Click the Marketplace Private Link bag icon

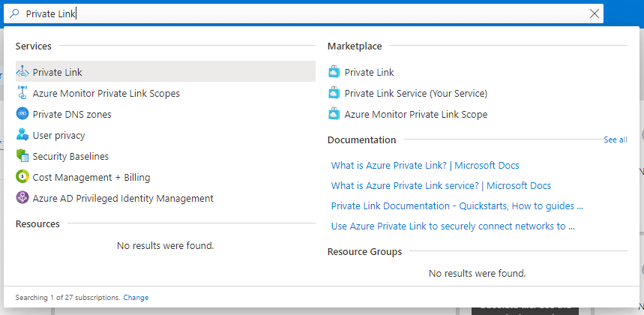(x=334, y=72)
